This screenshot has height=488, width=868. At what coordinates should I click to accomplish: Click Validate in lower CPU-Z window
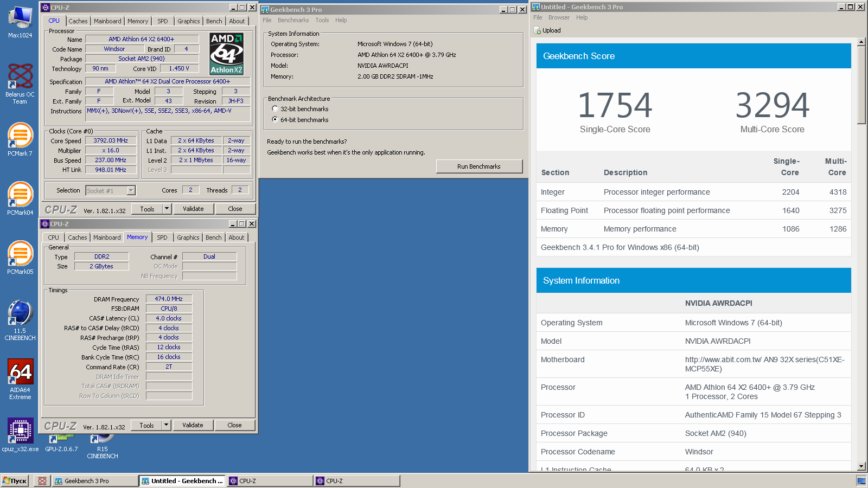193,425
